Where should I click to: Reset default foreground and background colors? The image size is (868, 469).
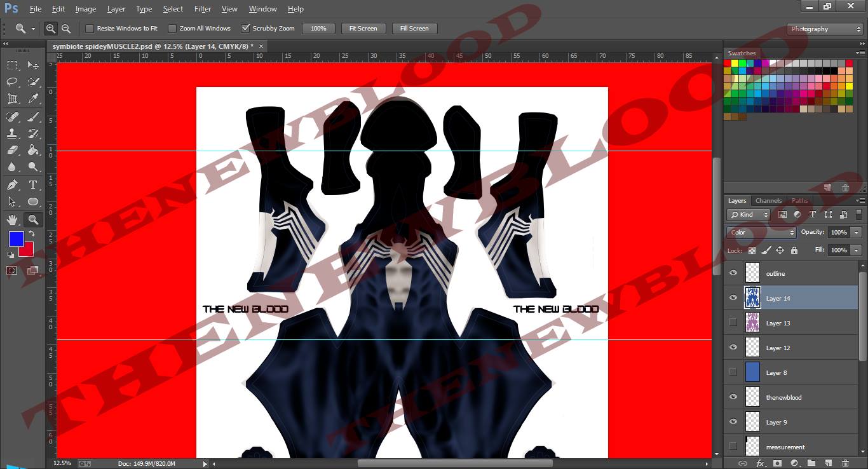coord(11,255)
